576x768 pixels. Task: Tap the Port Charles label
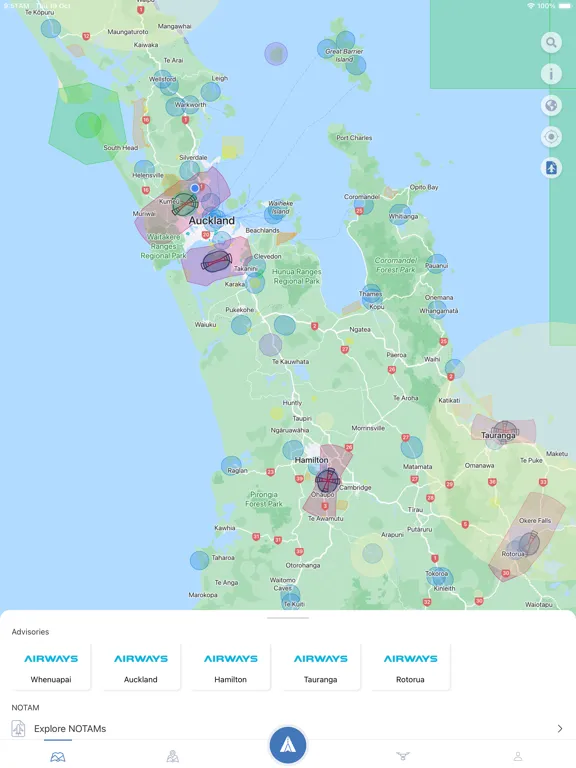point(354,138)
